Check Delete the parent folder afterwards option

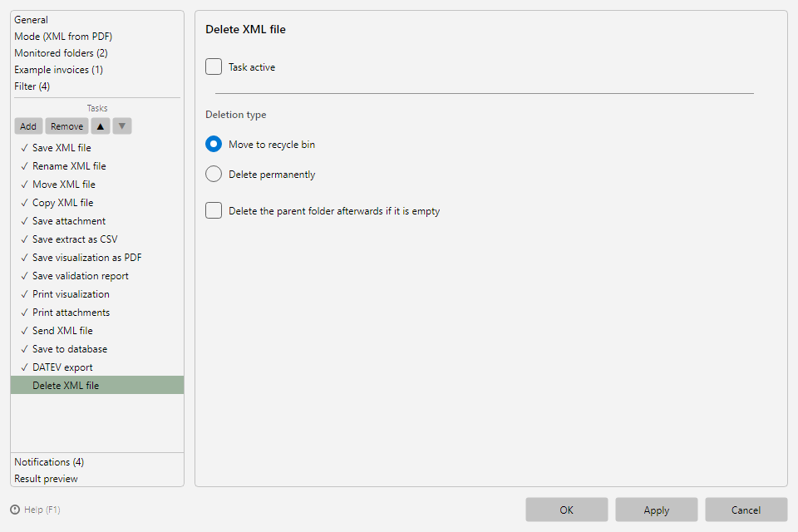point(214,210)
